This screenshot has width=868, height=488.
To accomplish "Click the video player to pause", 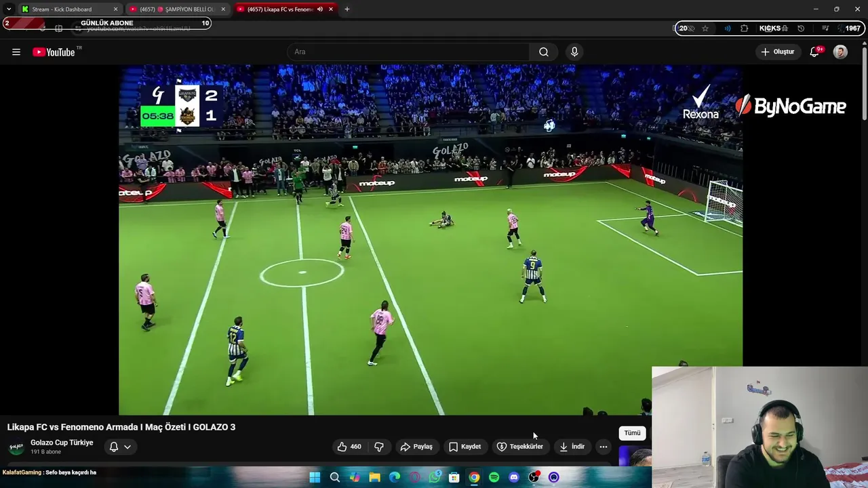I will click(x=431, y=239).
